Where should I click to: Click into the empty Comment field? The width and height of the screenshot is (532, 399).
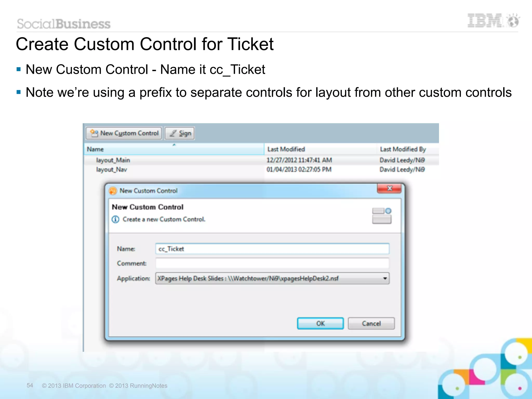coord(272,263)
